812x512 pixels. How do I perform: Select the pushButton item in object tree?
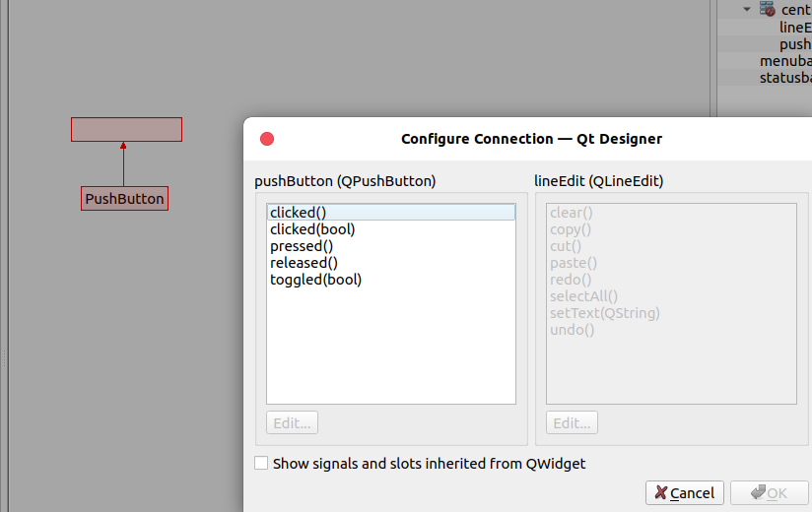coord(795,44)
